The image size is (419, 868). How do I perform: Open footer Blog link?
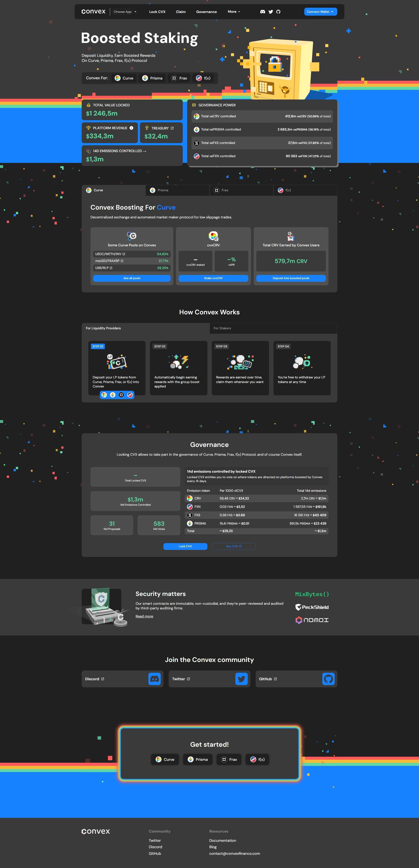[213, 847]
